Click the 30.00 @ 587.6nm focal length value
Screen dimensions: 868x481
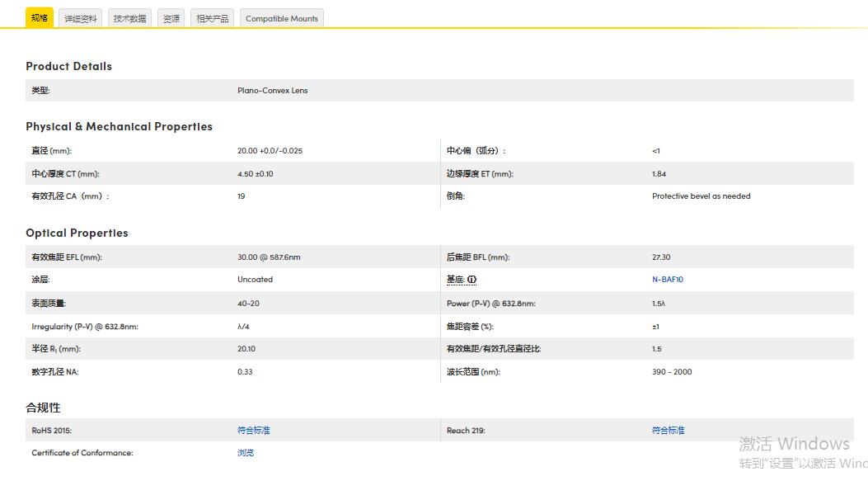pyautogui.click(x=269, y=257)
